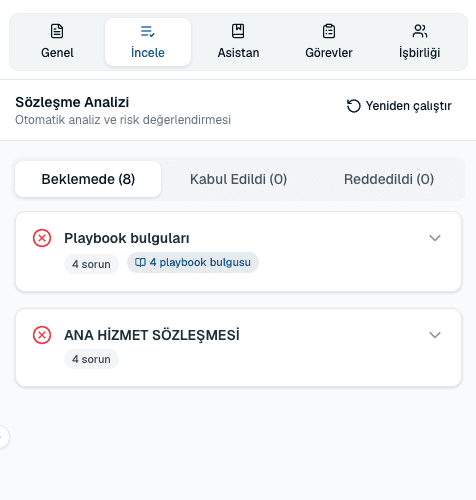This screenshot has height=500, width=476.
Task: Open the ANA HİZMET SÖZLEŞMESİ card title
Action: [152, 335]
